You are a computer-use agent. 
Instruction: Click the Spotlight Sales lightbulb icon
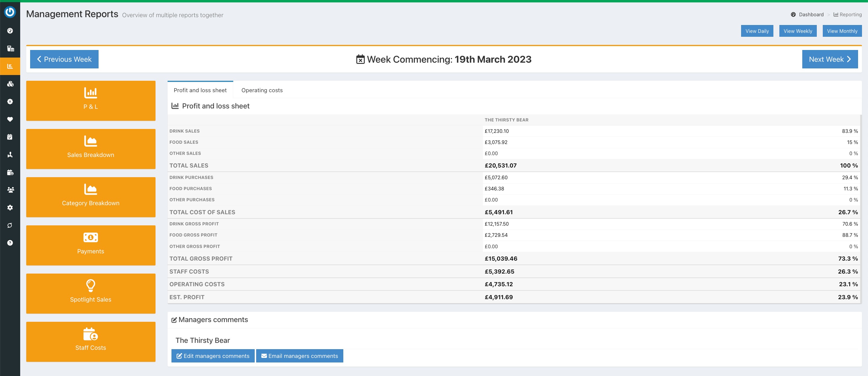91,285
